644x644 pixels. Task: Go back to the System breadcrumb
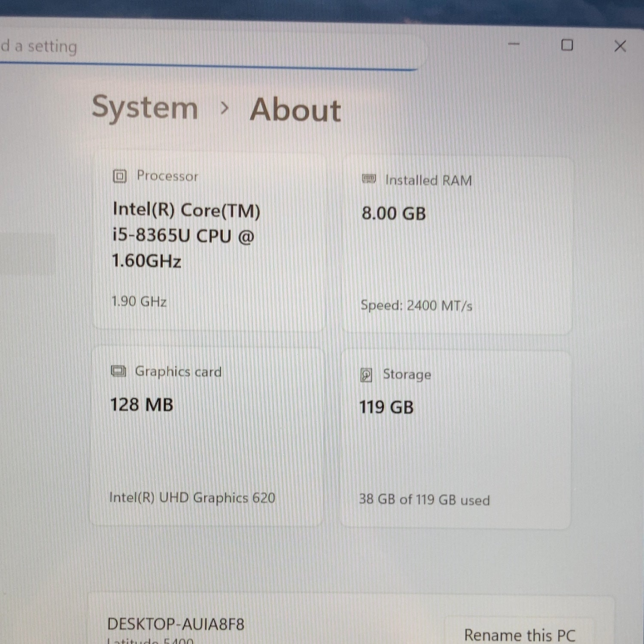[x=145, y=108]
